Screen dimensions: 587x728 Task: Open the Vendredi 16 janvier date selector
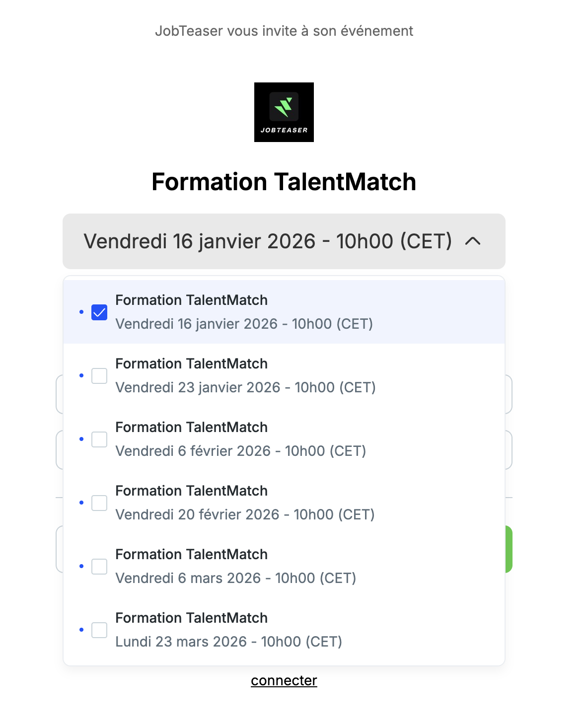[x=268, y=241]
